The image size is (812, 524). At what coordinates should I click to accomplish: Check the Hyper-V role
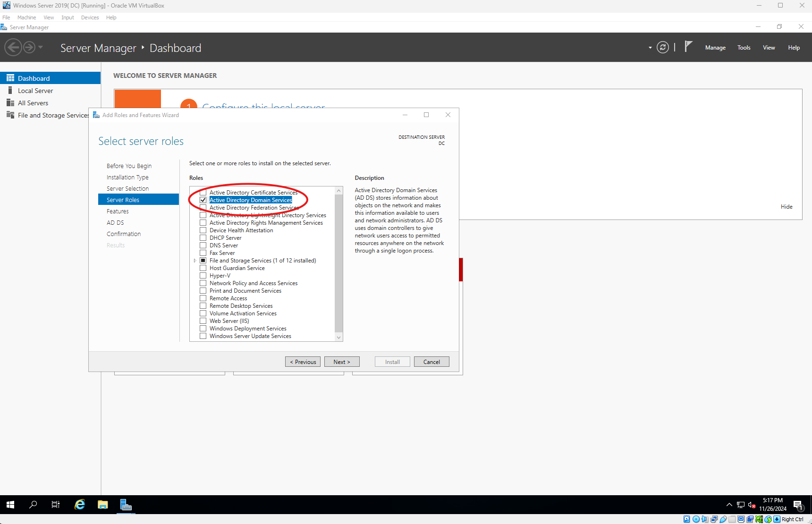click(x=203, y=276)
